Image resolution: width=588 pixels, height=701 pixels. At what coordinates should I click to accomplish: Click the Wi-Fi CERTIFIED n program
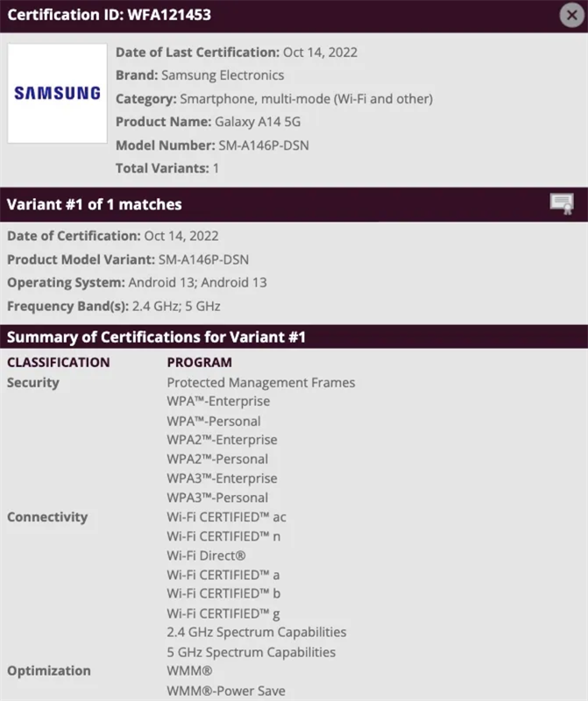(221, 536)
